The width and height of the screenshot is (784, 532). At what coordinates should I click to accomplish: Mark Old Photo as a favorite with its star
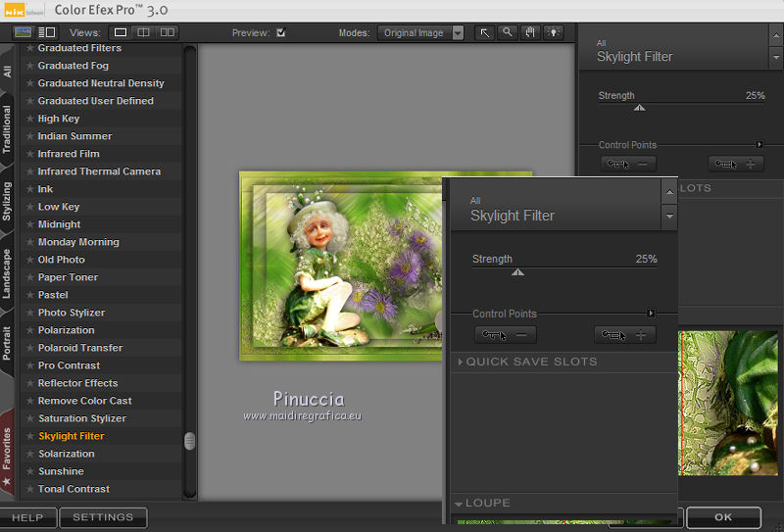pos(30,260)
